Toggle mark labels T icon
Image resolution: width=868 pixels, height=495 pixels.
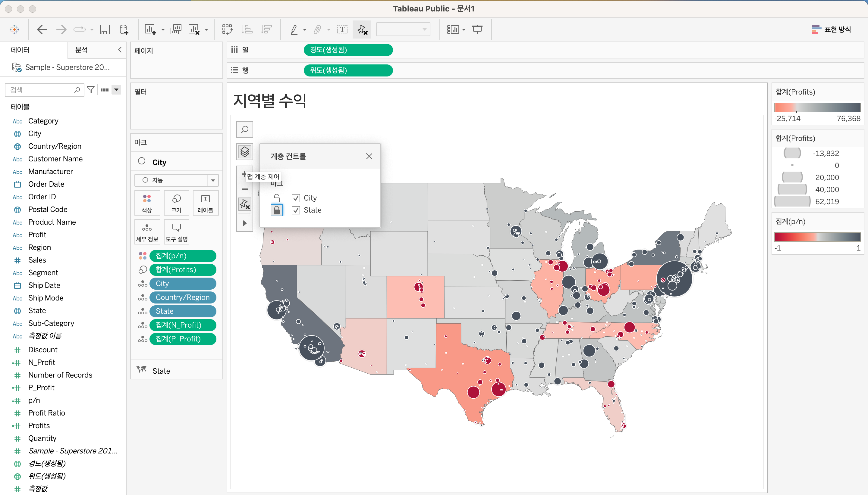[342, 30]
